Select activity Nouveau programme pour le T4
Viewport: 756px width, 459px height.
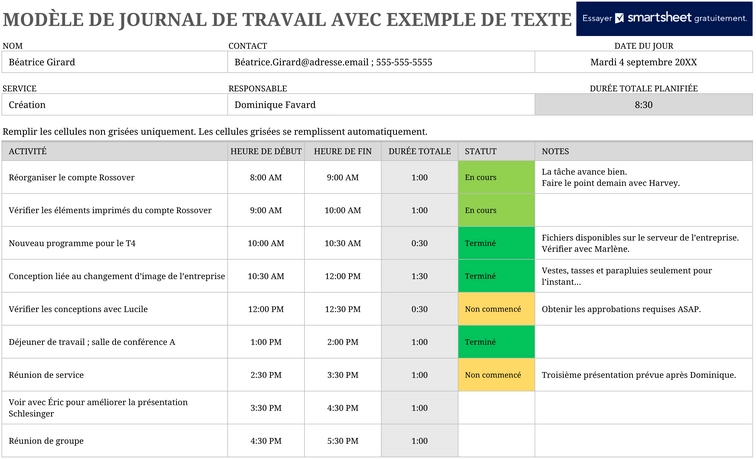pyautogui.click(x=114, y=243)
